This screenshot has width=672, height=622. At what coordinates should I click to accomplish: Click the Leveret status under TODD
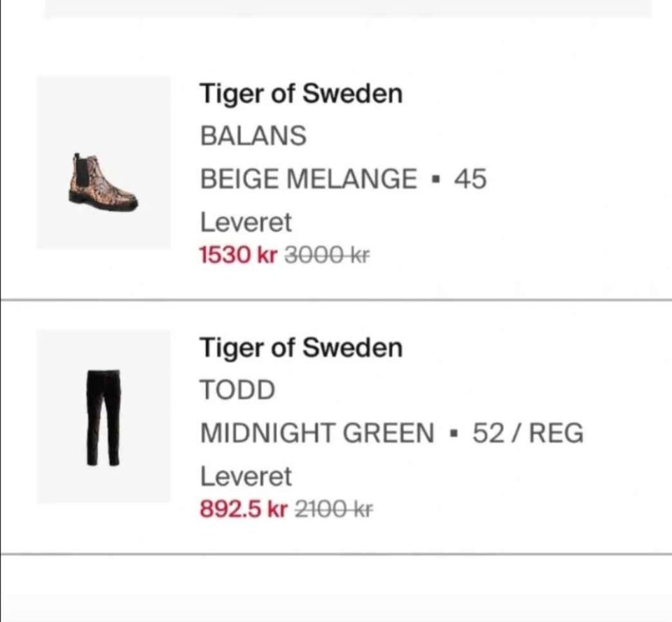[x=246, y=476]
